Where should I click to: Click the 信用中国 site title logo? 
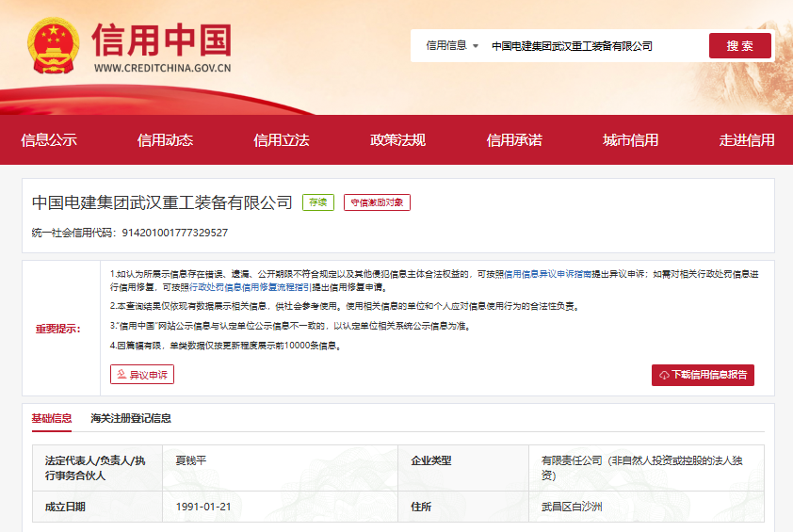pos(162,40)
